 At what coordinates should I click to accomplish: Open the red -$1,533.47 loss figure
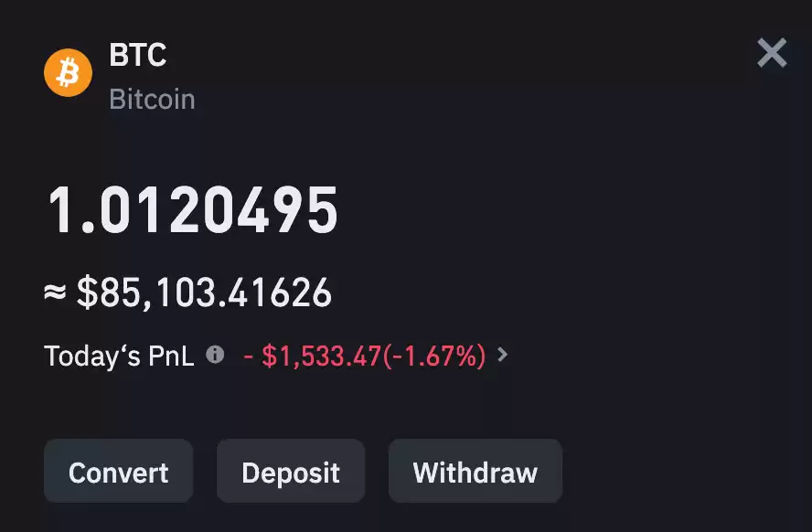[312, 356]
